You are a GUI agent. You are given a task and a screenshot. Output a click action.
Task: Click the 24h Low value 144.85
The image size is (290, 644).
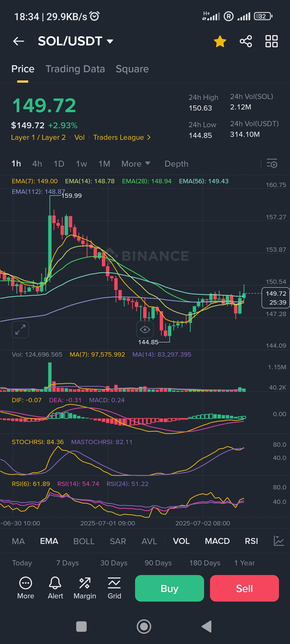200,136
